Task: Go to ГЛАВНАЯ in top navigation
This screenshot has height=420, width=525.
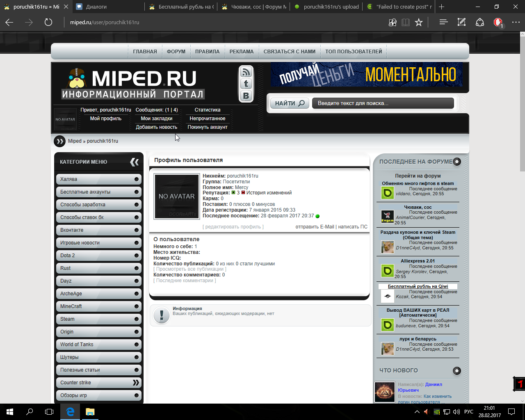Action: tap(145, 52)
